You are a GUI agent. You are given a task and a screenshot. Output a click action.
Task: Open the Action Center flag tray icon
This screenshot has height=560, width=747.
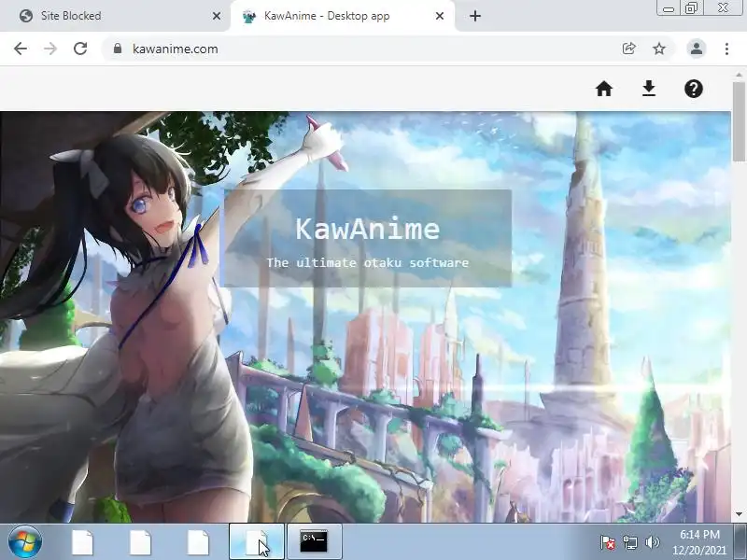[608, 542]
